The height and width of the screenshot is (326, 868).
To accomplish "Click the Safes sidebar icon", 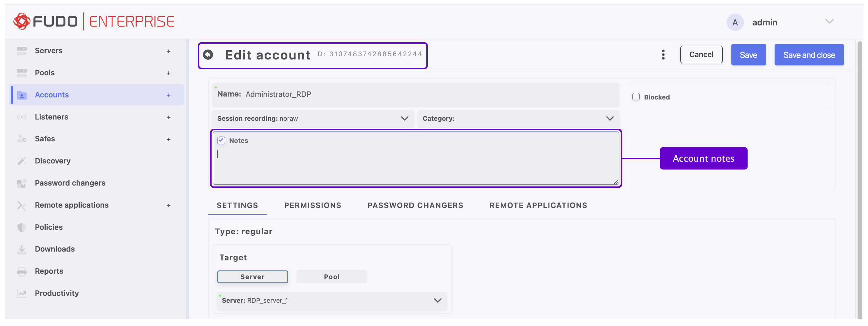I will pyautogui.click(x=22, y=139).
